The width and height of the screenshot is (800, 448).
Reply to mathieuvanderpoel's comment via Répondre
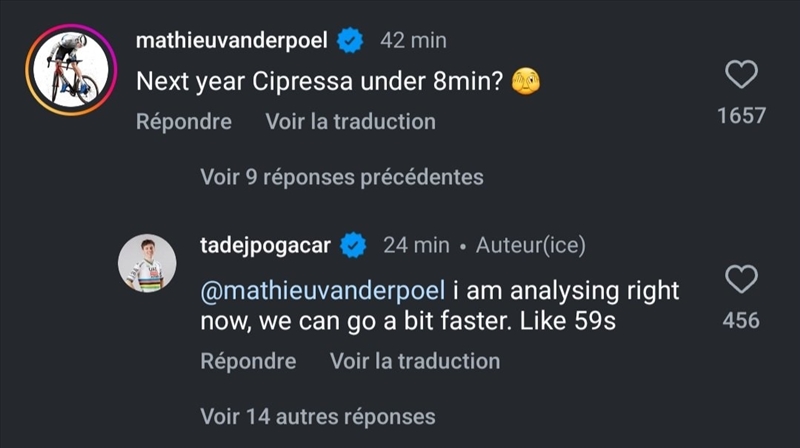[184, 122]
